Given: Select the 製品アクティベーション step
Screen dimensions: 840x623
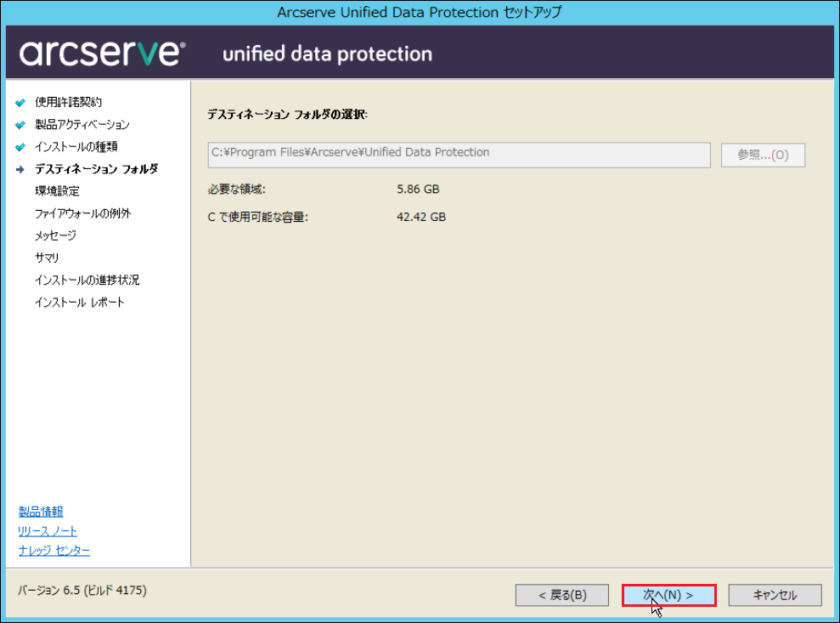Looking at the screenshot, I should [x=82, y=124].
